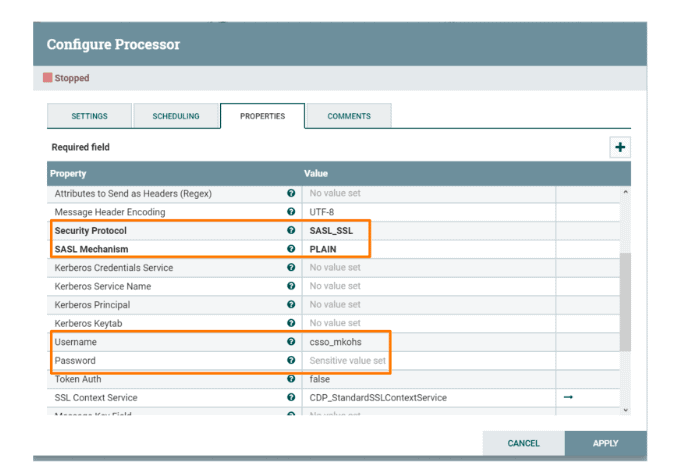Click the add property plus icon

click(x=620, y=147)
